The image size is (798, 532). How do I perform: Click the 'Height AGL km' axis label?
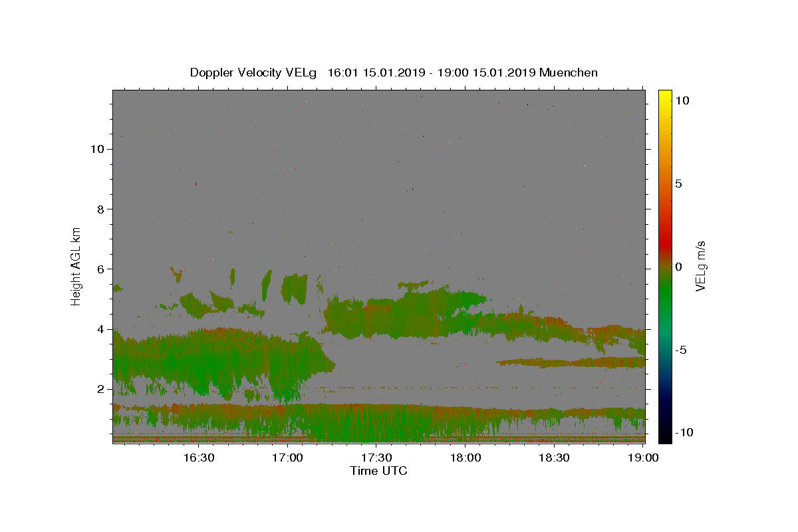[x=76, y=265]
